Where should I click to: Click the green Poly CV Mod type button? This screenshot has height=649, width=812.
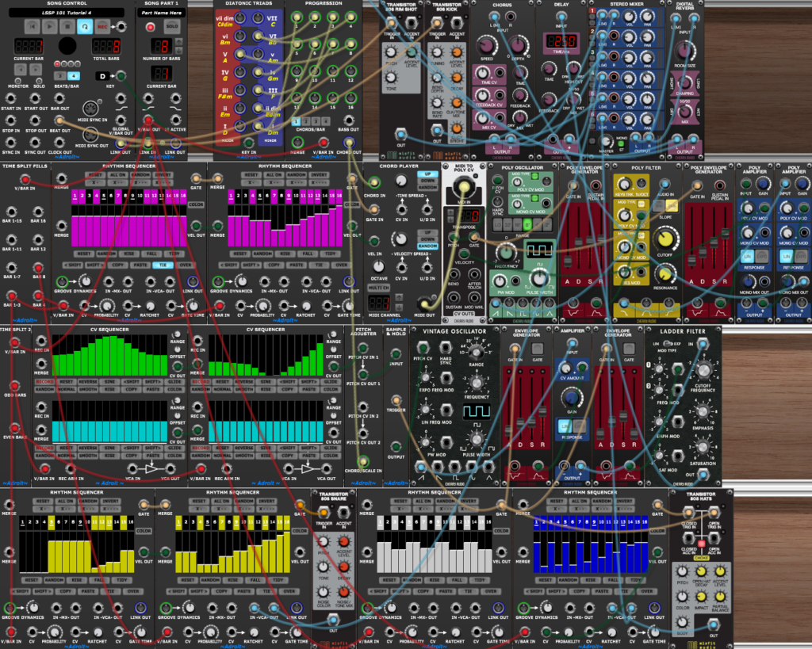click(x=535, y=177)
